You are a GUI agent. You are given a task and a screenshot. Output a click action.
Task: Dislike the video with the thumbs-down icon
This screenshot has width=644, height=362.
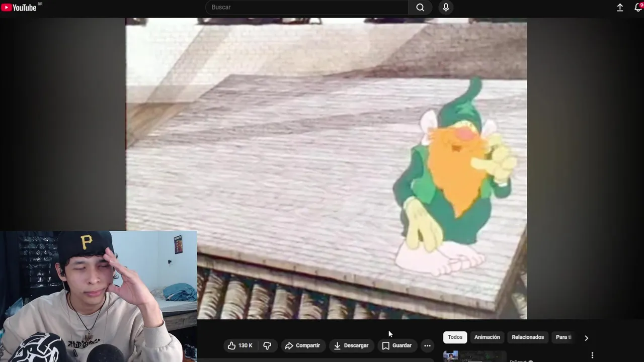click(267, 345)
